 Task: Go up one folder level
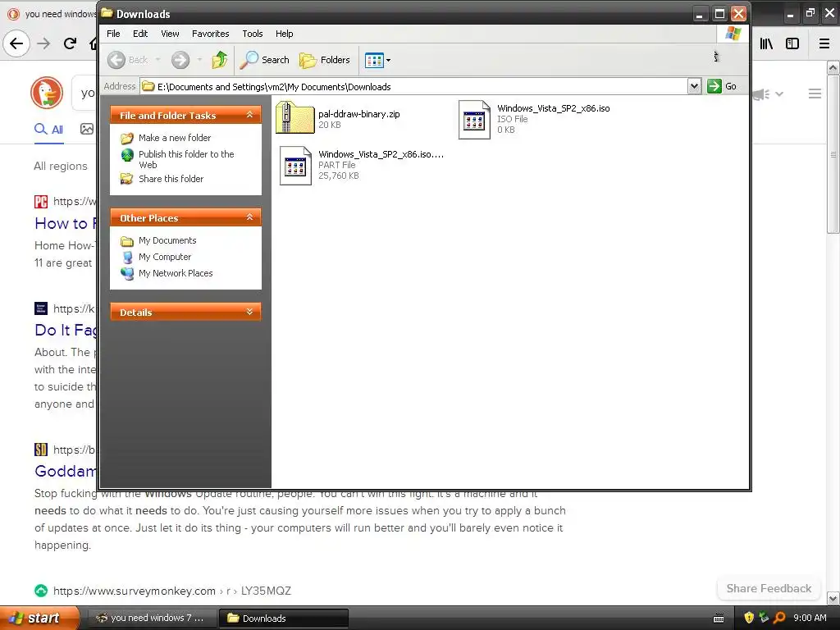[x=220, y=60]
